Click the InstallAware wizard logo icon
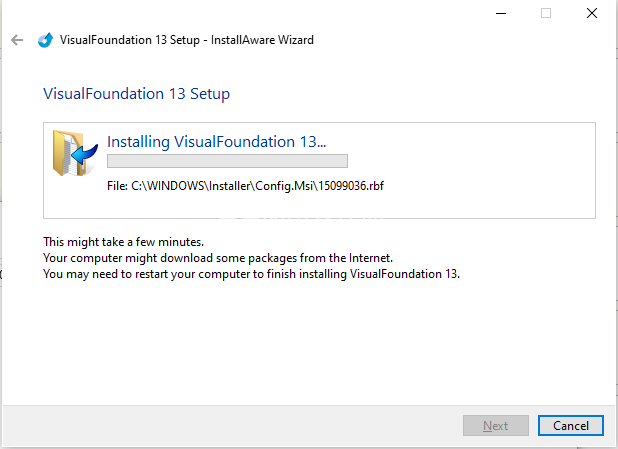Screen dimensions: 618x449 pos(45,40)
